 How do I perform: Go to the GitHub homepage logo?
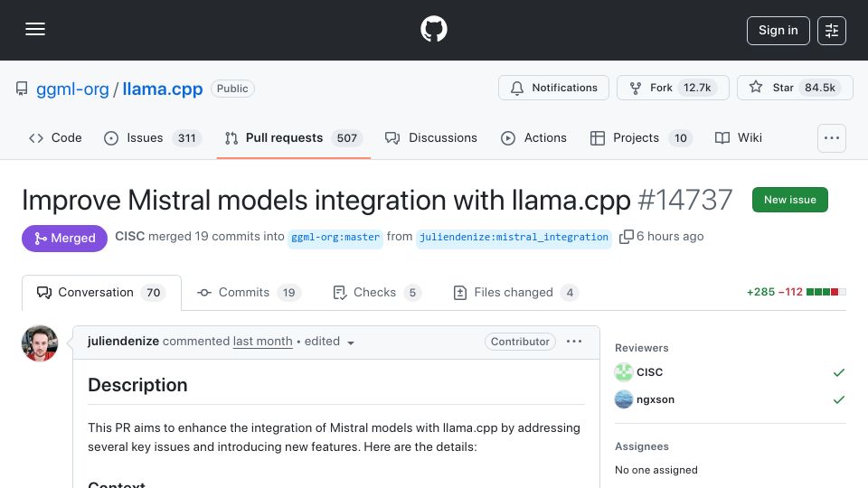point(433,29)
